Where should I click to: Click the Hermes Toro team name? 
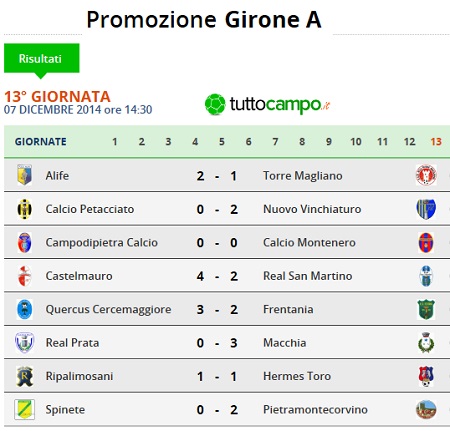(x=297, y=376)
